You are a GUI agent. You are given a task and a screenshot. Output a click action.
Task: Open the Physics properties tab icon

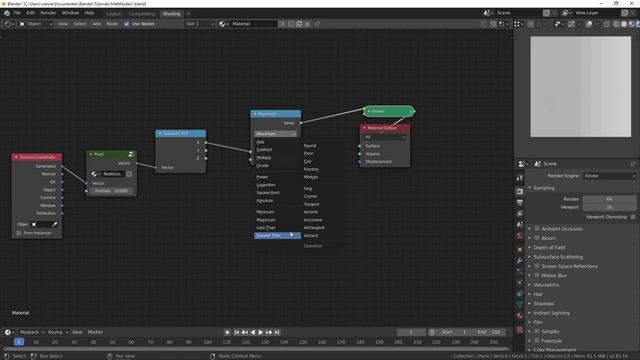[520, 282]
